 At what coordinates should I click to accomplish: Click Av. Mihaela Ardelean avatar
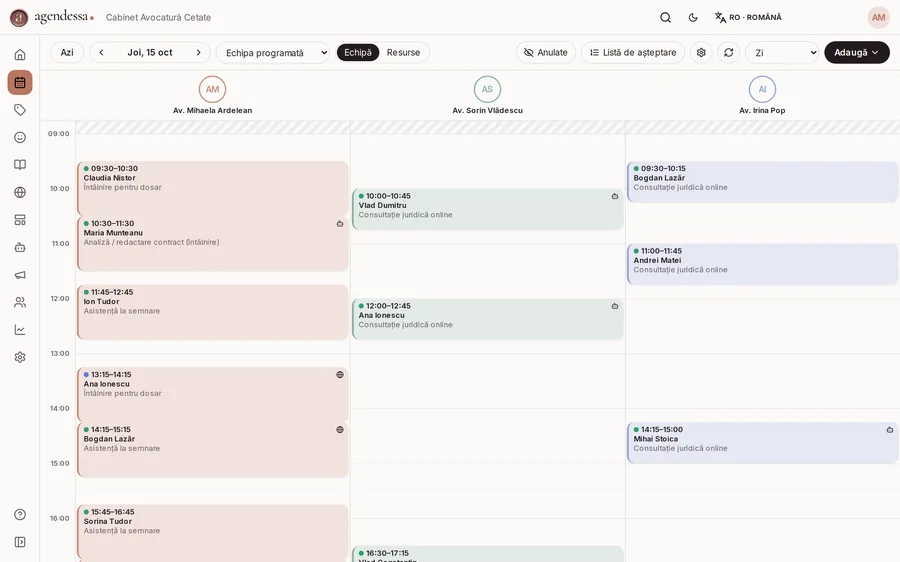pyautogui.click(x=212, y=90)
